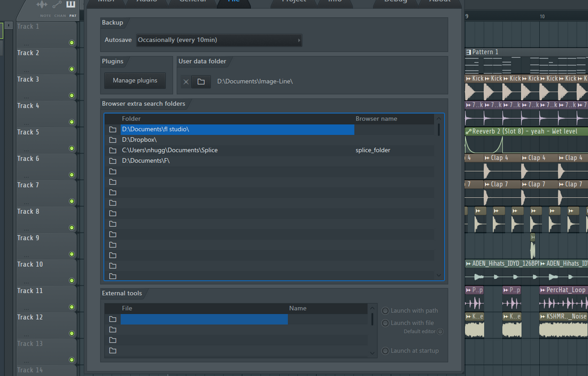
Task: Switch to the Project settings tab
Action: point(293,2)
